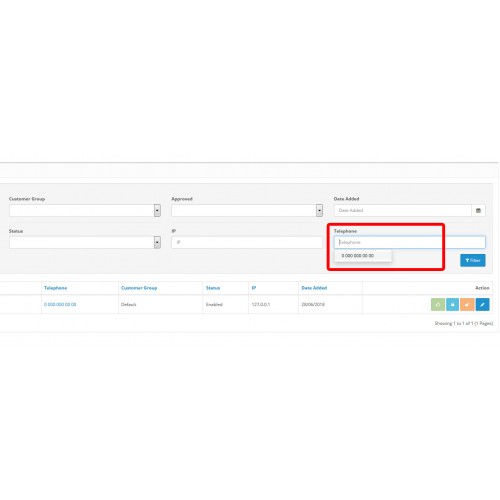Image resolution: width=500 pixels, height=500 pixels.
Task: Sort table by IP column header
Action: (x=254, y=288)
